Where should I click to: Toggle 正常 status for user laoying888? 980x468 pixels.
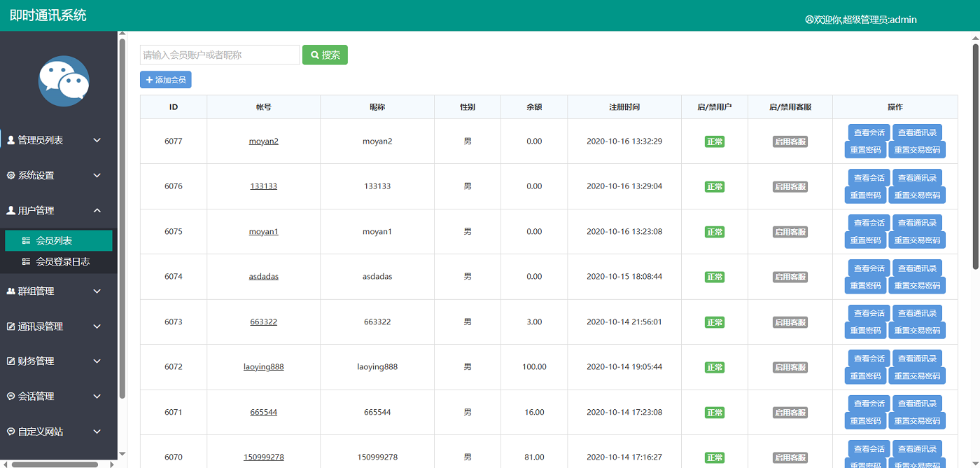[x=714, y=367]
